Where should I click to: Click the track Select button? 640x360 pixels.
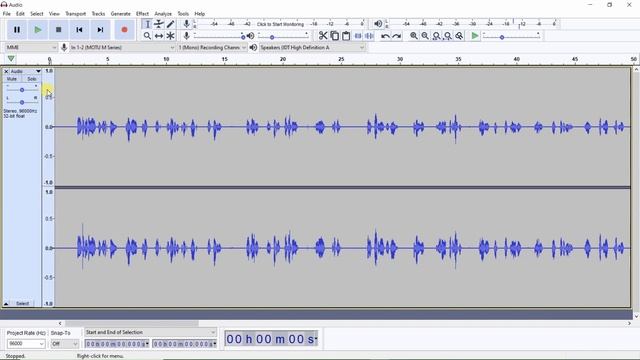(x=22, y=304)
